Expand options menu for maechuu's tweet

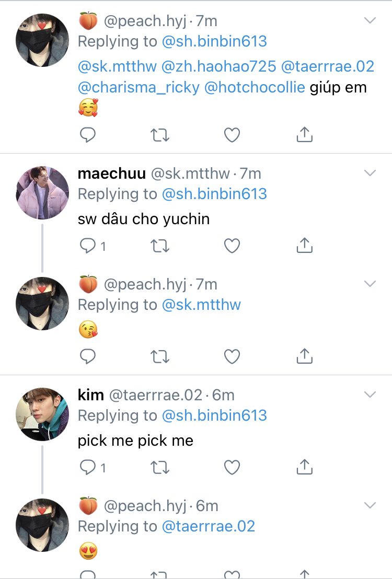pyautogui.click(x=370, y=173)
